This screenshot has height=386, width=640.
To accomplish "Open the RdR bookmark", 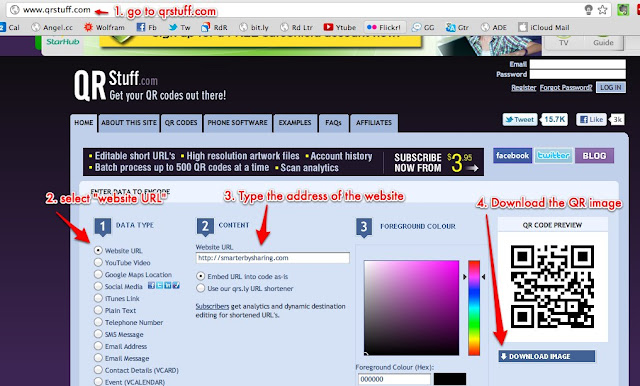I will [x=214, y=27].
